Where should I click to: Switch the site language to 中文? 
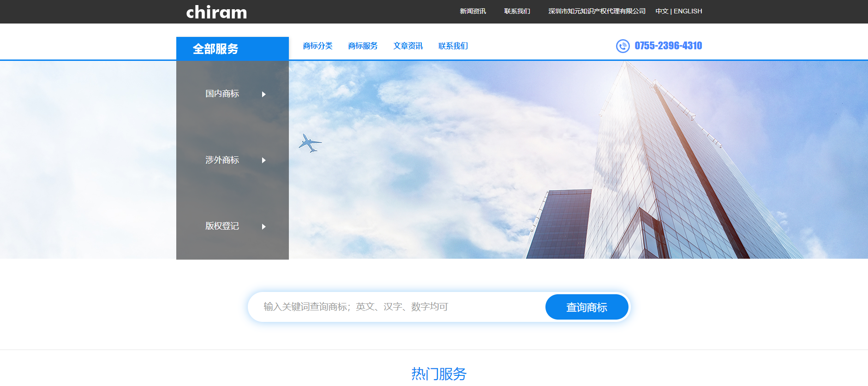662,11
